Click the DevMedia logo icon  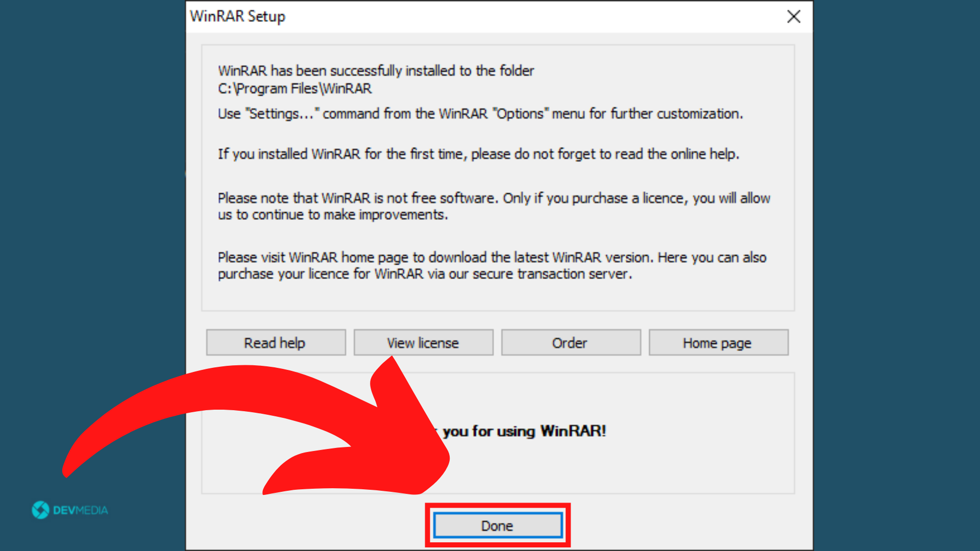40,510
